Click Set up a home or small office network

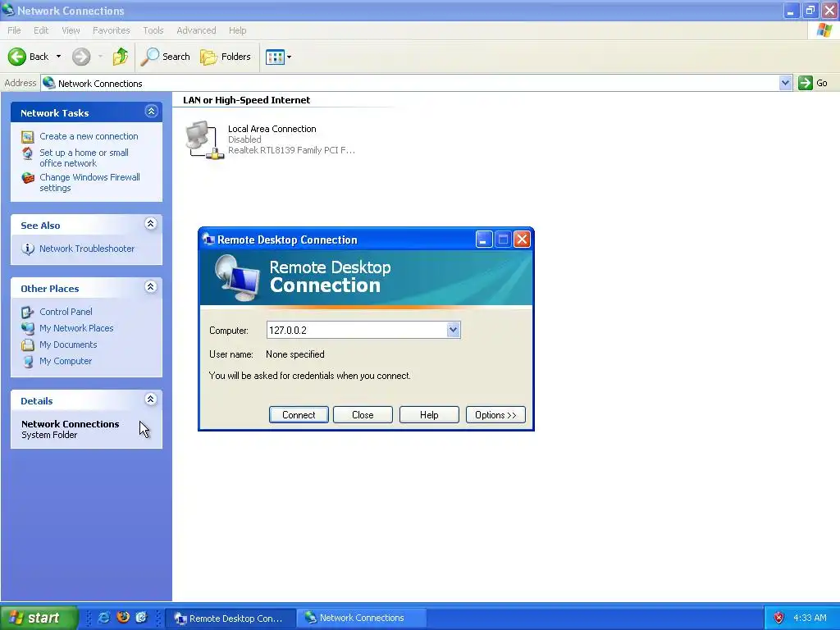[84, 158]
